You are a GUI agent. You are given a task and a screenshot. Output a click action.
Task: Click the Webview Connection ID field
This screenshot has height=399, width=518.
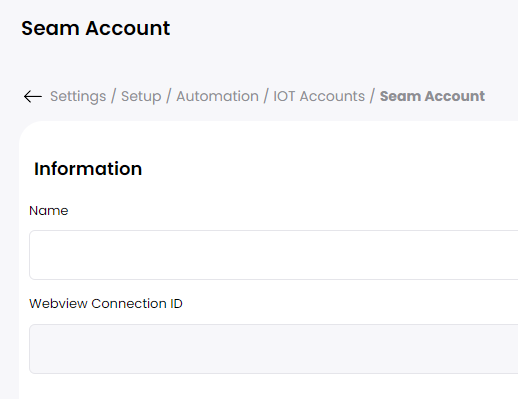click(x=273, y=349)
